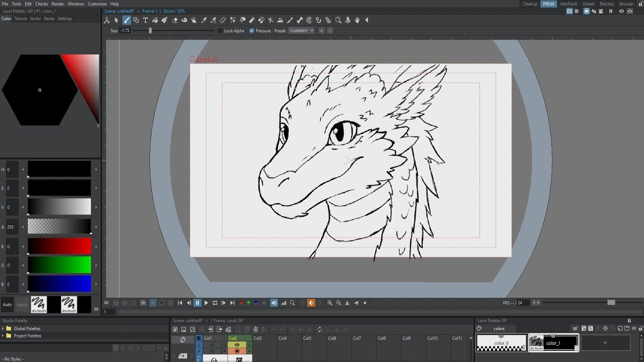The image size is (644, 362).
Task: Enable the Lock Alpha checkbox
Action: [220, 31]
